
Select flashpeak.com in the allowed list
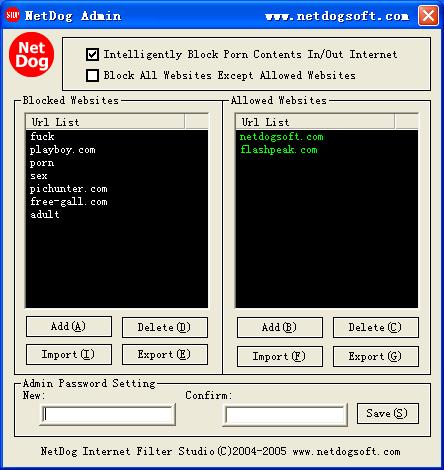coord(279,150)
